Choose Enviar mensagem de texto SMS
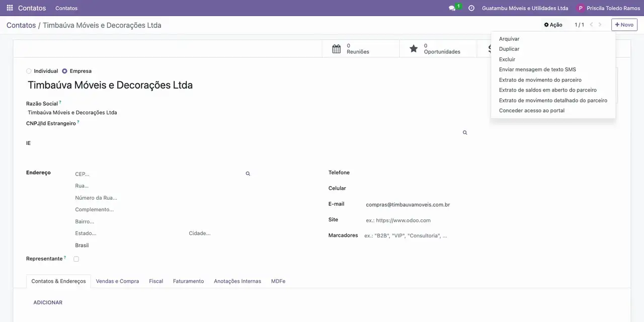 click(x=553, y=69)
